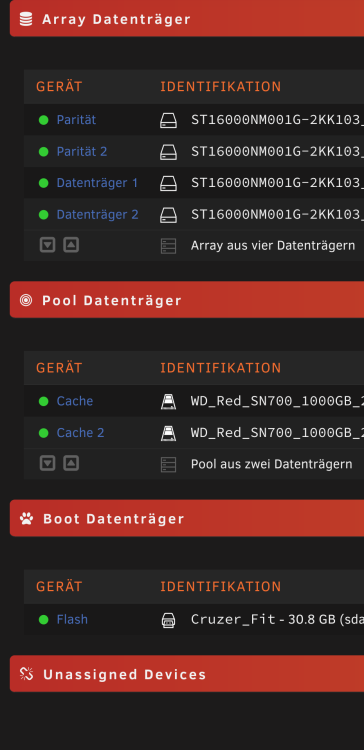
Task: Click ST16000NM001G identification text in Datenträger 2 row
Action: click(277, 214)
